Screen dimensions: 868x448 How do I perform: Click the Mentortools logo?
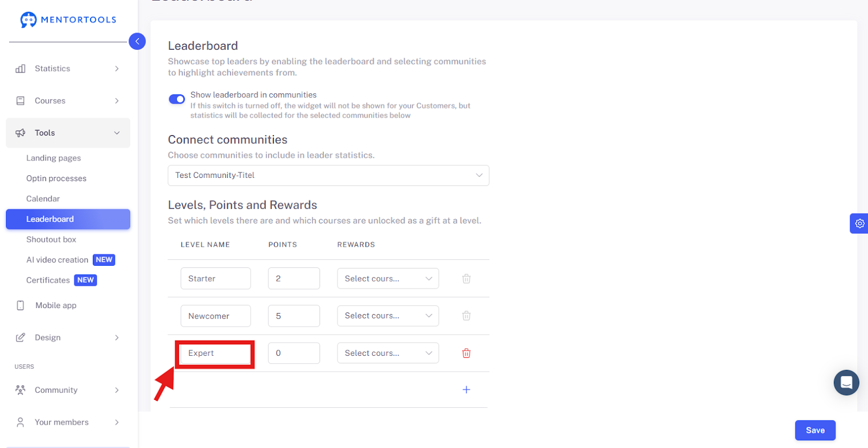pyautogui.click(x=68, y=20)
